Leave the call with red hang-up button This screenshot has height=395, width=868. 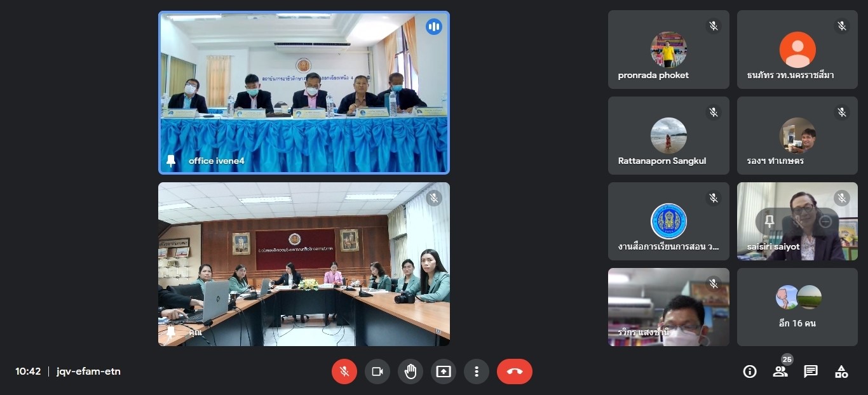coord(515,372)
